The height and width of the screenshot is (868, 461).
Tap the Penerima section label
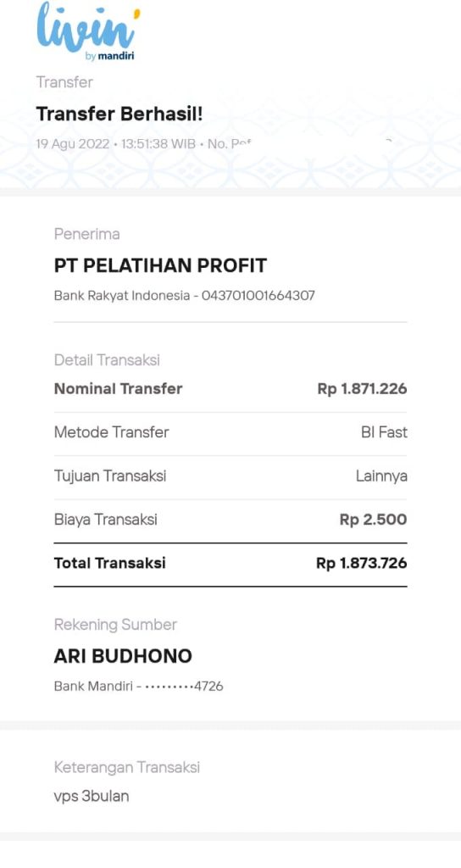tap(87, 234)
